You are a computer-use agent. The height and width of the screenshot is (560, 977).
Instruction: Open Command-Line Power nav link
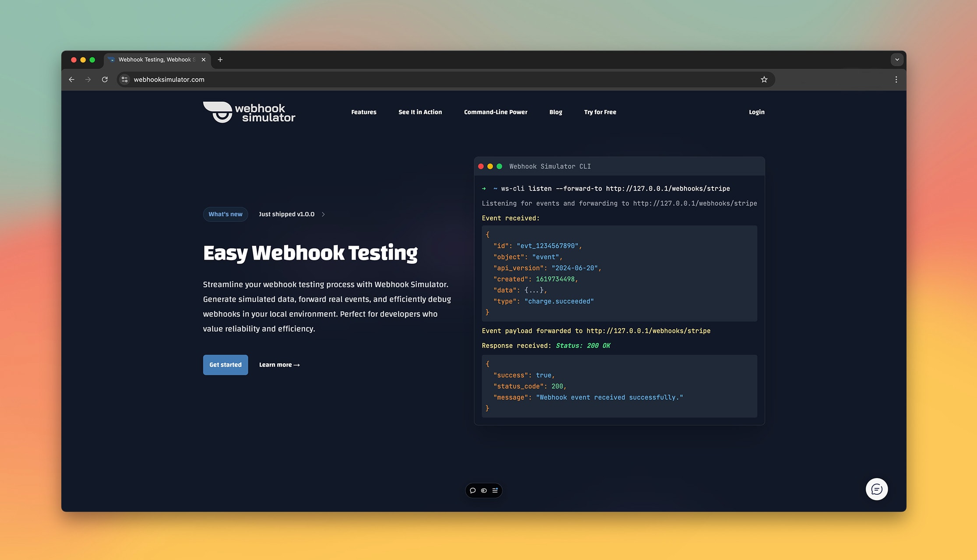tap(495, 112)
